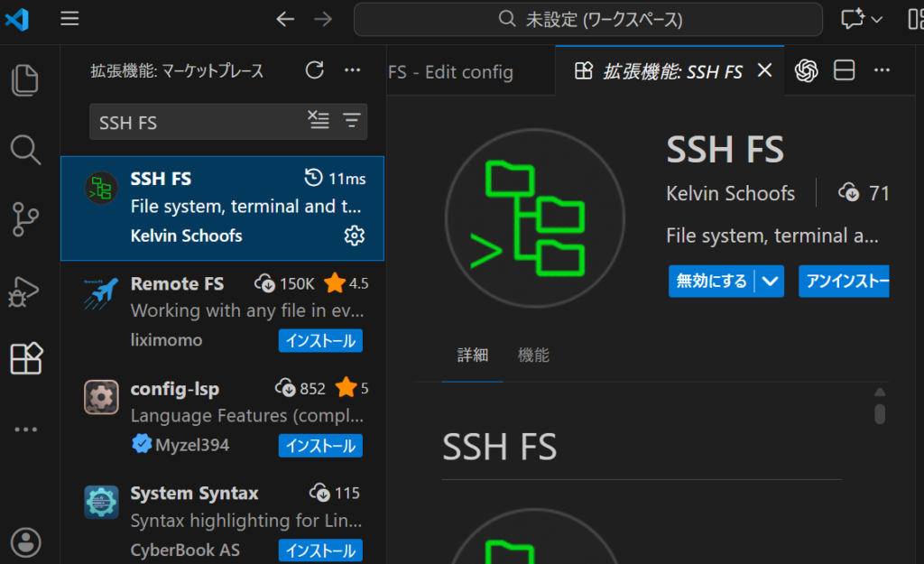Open the ChatGPT icon in editor toolbar
Screen dimensions: 924x564
(806, 70)
